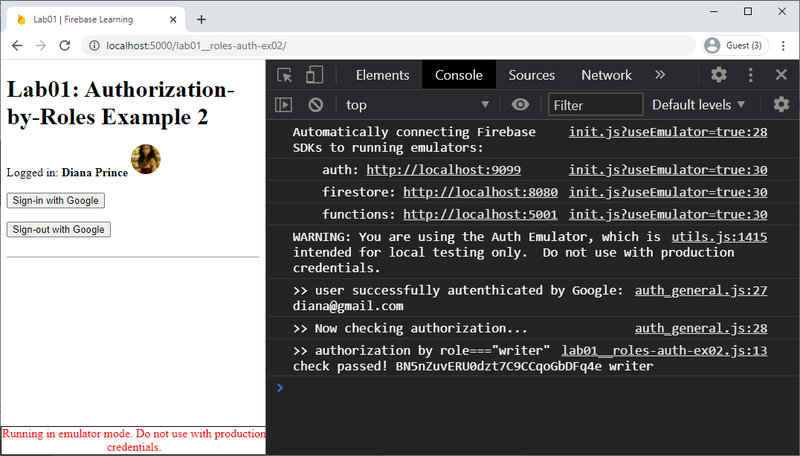
Task: Click the browser back arrow
Action: point(17,46)
